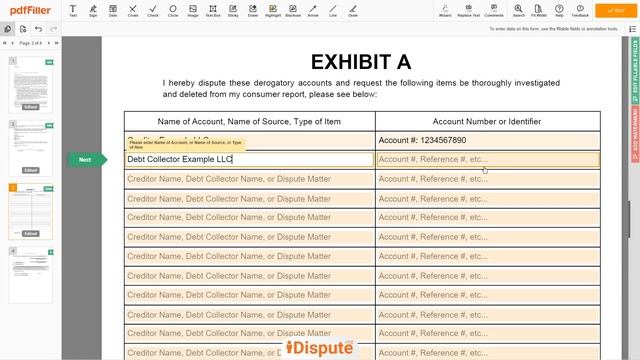Image resolution: width=640 pixels, height=360 pixels.
Task: Go to the first page arrow
Action: coord(4,43)
